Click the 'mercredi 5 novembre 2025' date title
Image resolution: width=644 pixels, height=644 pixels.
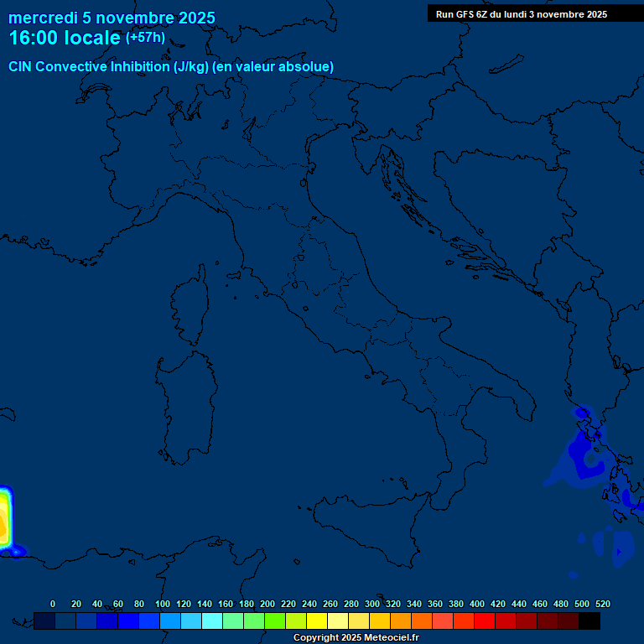(x=112, y=18)
